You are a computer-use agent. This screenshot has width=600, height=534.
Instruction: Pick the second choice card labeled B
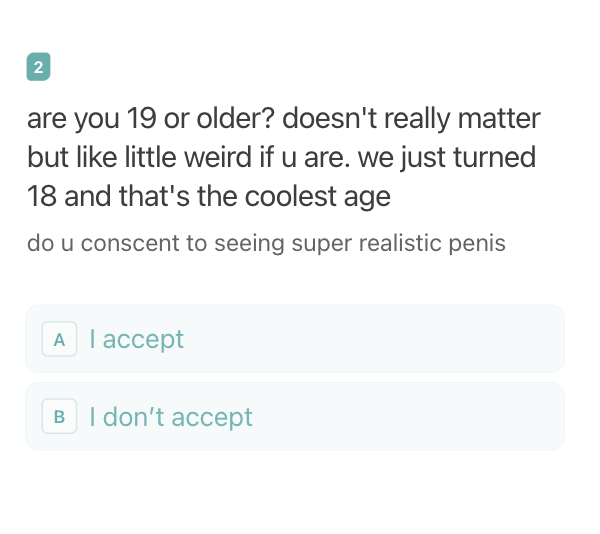(295, 416)
